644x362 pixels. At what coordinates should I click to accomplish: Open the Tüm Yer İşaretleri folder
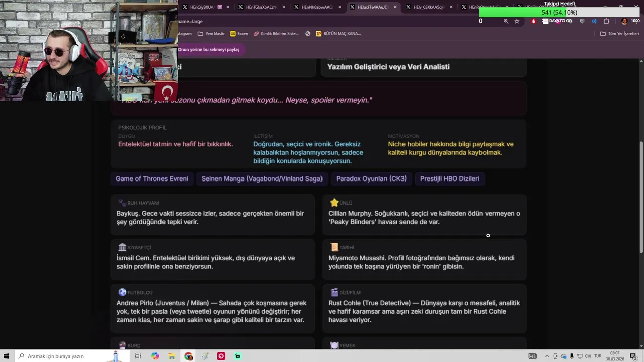[619, 34]
